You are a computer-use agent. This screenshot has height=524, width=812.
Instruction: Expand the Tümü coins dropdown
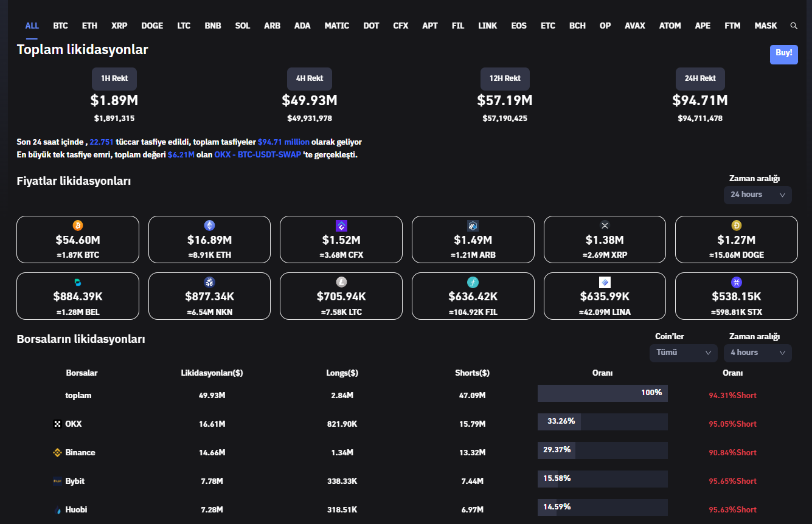coord(683,353)
